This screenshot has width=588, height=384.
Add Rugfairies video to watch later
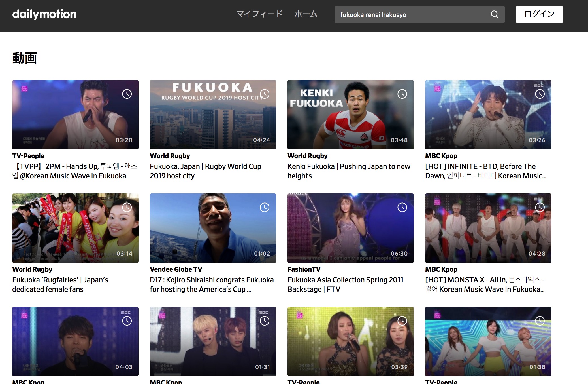click(127, 207)
